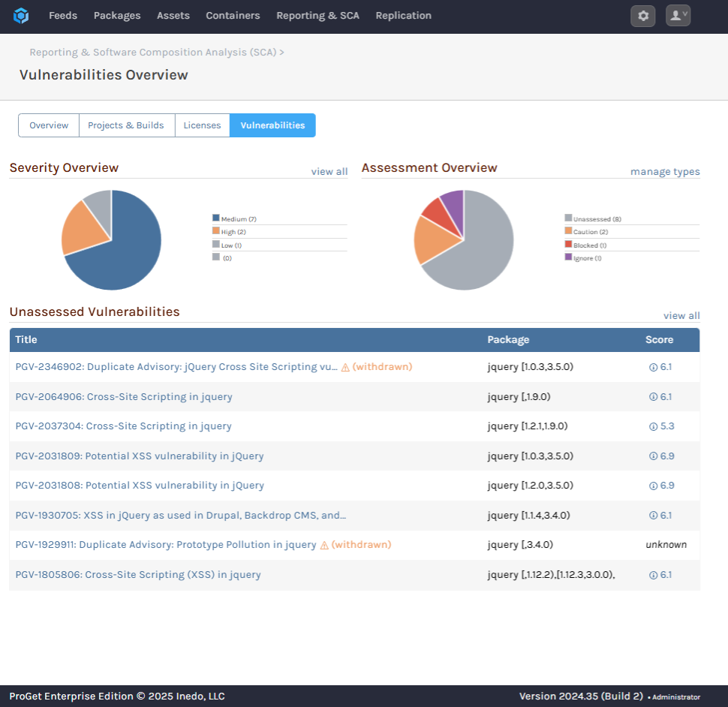Click the manage types link
Image resolution: width=728 pixels, height=707 pixels.
pyautogui.click(x=665, y=172)
